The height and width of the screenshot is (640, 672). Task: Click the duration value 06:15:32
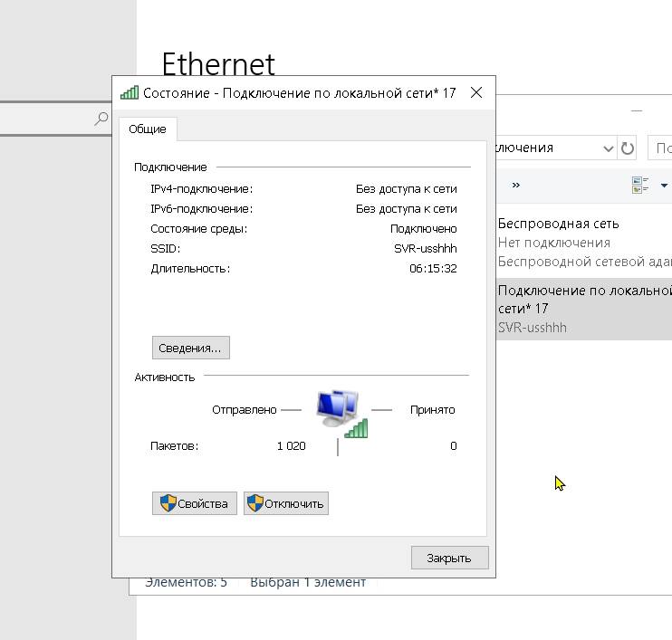click(x=433, y=269)
